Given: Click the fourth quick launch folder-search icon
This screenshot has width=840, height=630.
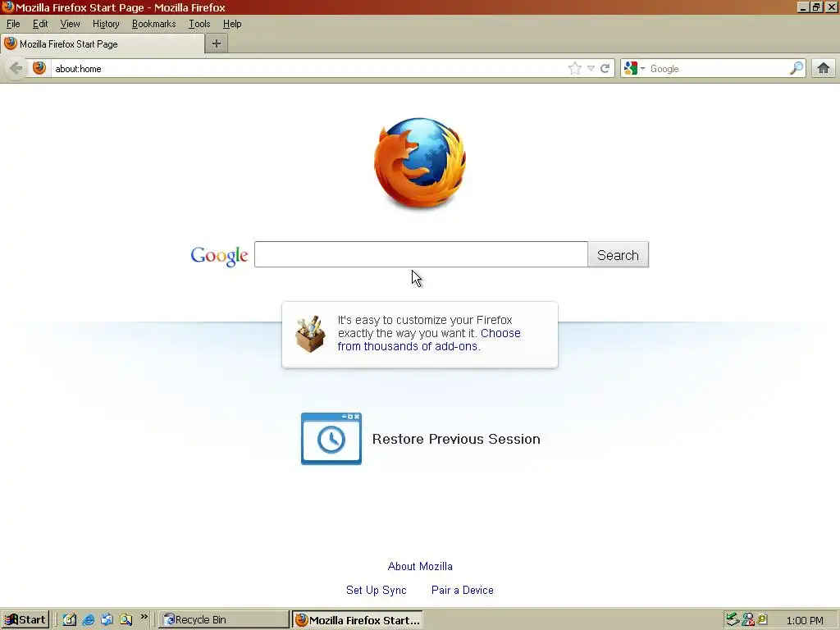Looking at the screenshot, I should coord(126,620).
